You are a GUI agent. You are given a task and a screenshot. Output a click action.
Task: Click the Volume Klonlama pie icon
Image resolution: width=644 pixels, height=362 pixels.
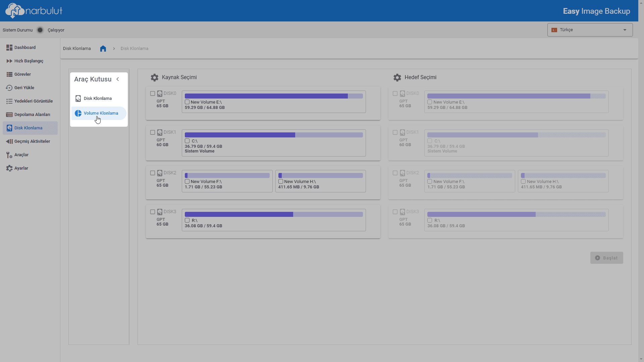pyautogui.click(x=78, y=113)
